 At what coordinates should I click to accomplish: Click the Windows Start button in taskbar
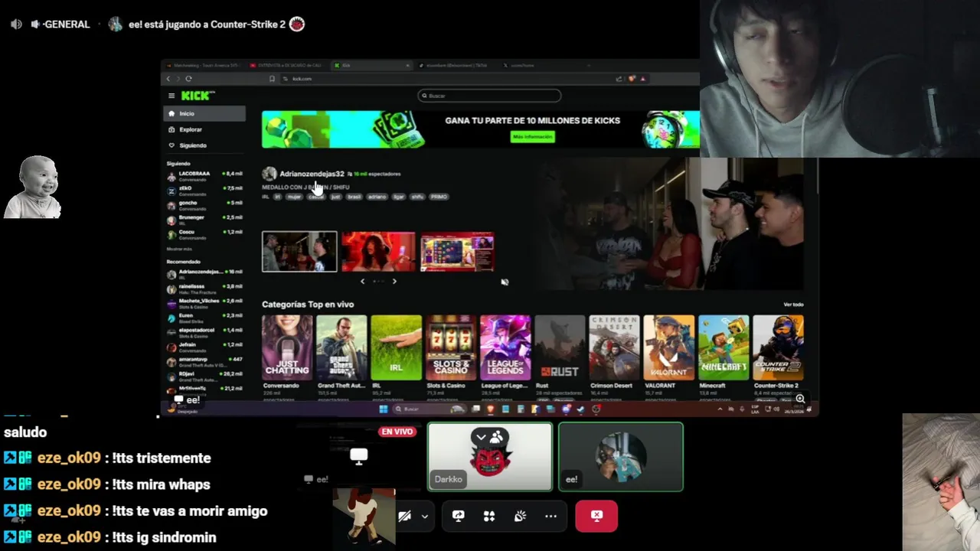(x=383, y=409)
